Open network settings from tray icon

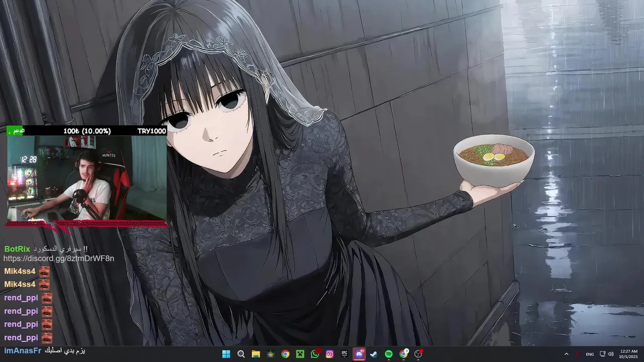pyautogui.click(x=603, y=354)
